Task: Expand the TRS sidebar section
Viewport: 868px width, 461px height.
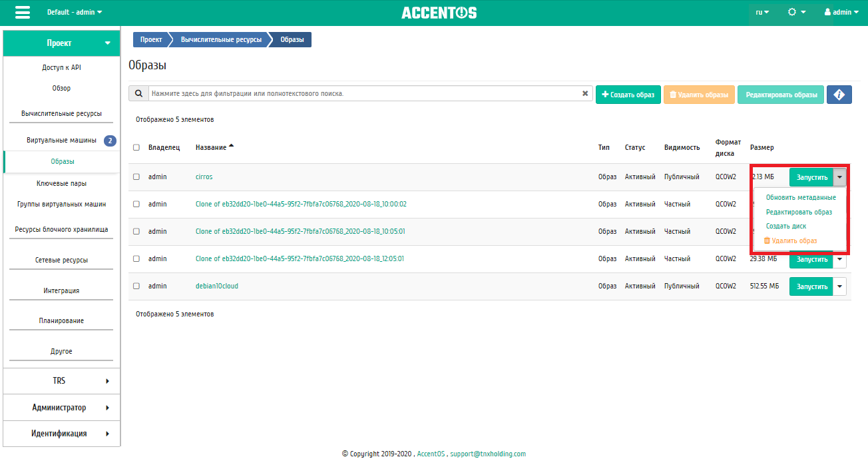Action: (61, 381)
